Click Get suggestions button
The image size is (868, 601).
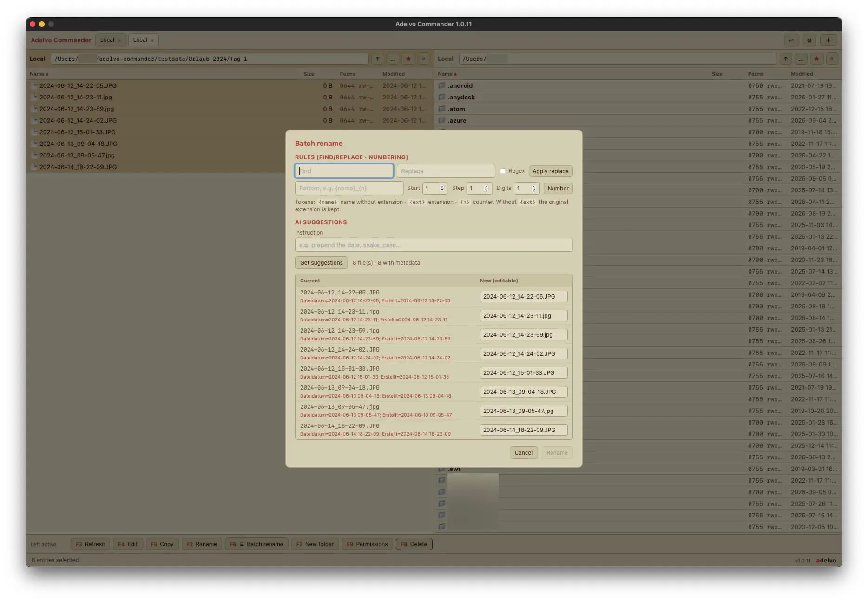(x=322, y=262)
